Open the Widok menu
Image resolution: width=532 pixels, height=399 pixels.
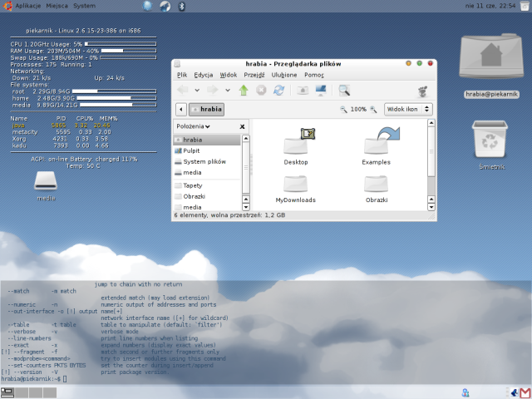click(229, 75)
